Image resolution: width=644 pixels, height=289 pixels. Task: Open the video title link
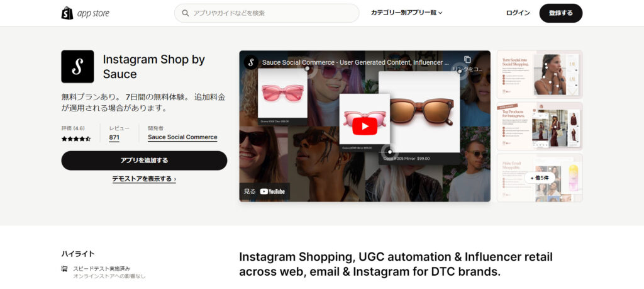point(356,62)
